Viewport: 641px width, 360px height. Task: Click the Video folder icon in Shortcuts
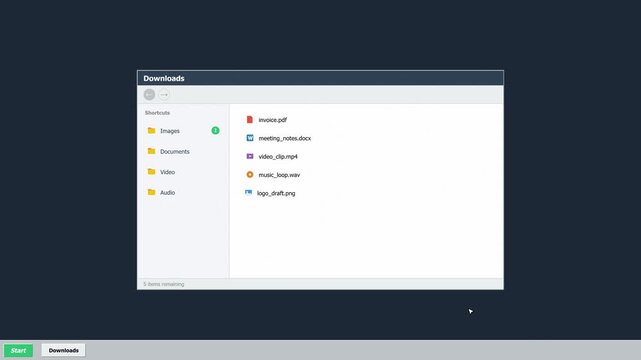pyautogui.click(x=151, y=171)
